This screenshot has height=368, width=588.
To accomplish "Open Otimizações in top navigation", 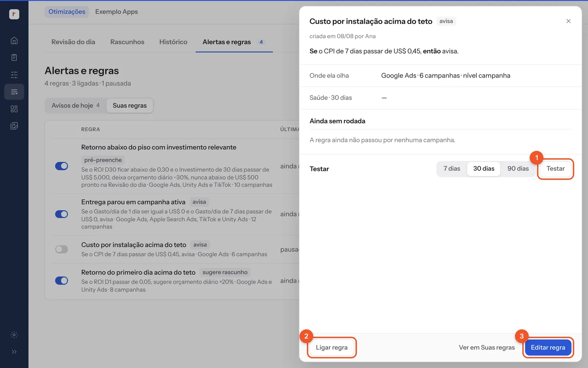I will point(67,12).
